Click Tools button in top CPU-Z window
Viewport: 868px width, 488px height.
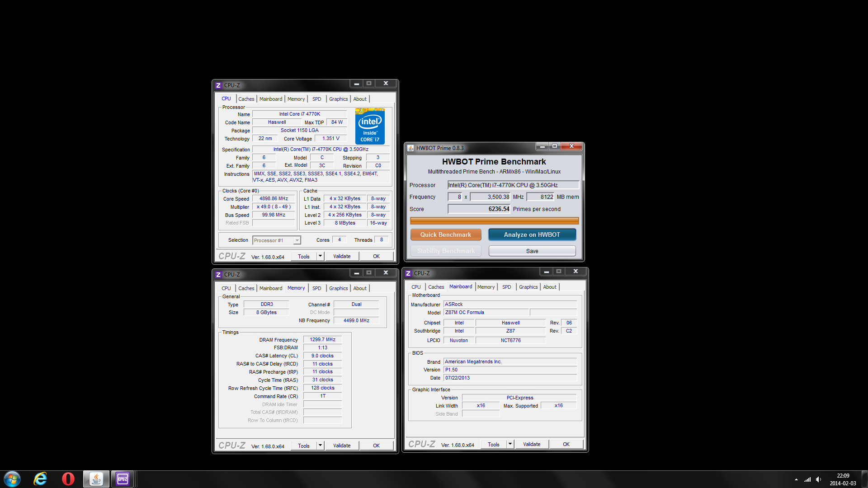[303, 256]
